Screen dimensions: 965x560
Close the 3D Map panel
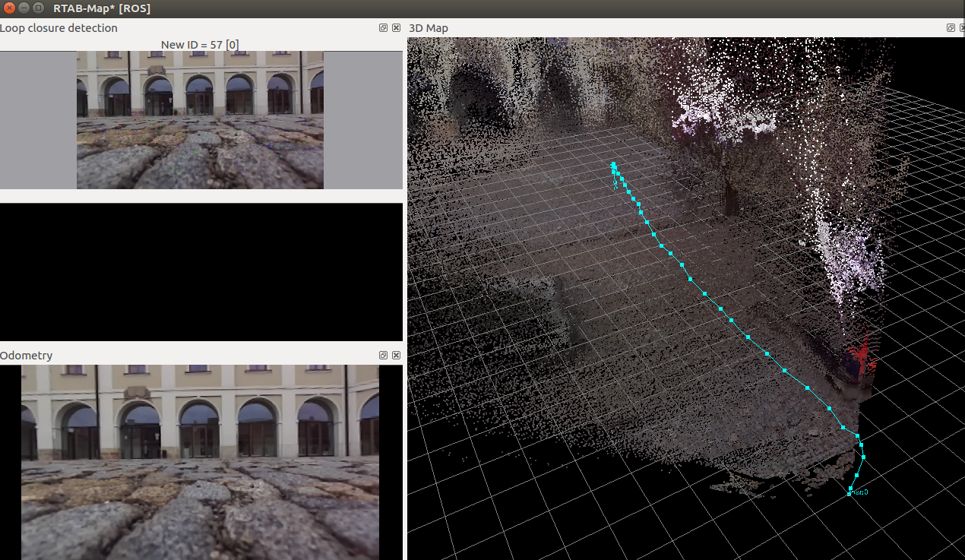[x=962, y=28]
